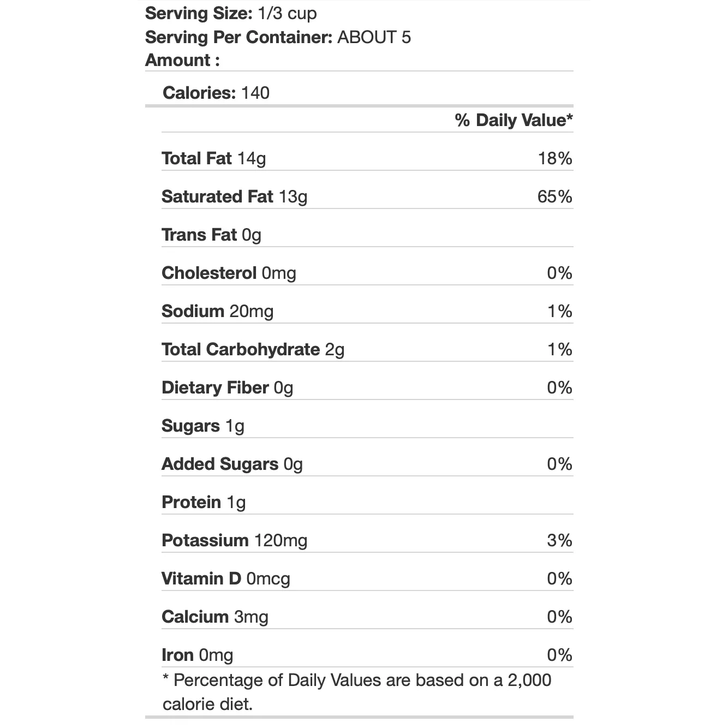Click the Protein 1g label

[x=204, y=502]
